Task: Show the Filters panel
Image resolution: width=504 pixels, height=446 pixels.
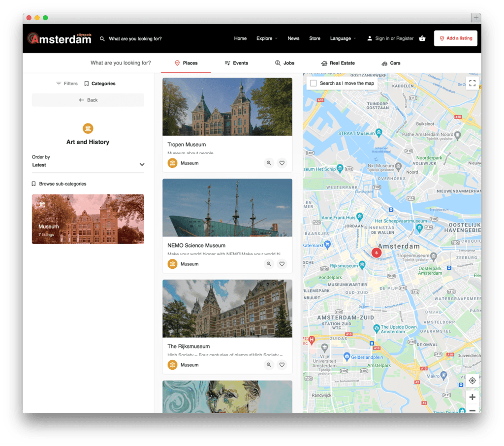Action: [x=67, y=84]
